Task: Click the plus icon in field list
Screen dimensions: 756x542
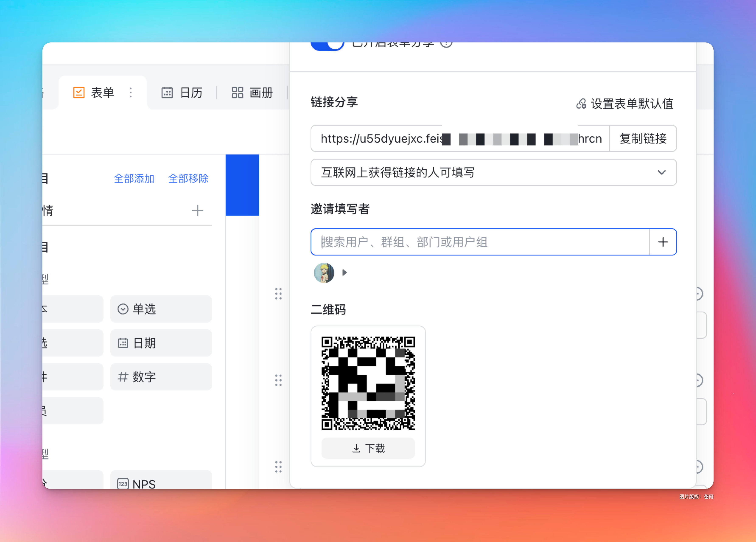Action: tap(198, 211)
